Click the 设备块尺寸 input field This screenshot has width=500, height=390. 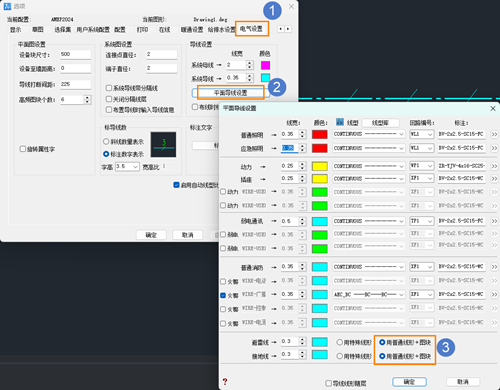coord(76,54)
